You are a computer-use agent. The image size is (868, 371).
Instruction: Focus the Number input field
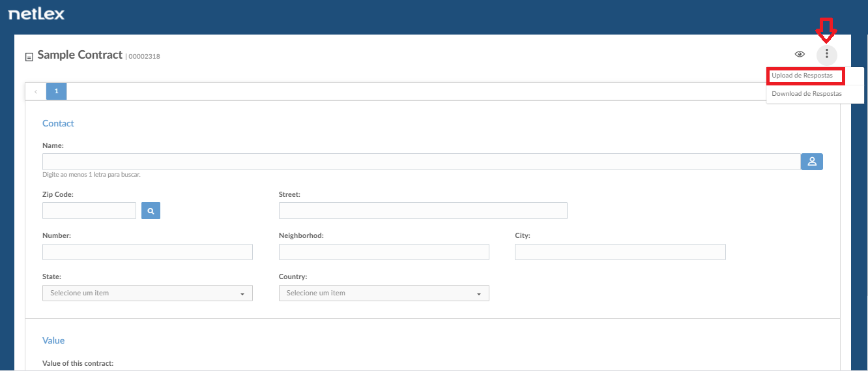pos(147,252)
